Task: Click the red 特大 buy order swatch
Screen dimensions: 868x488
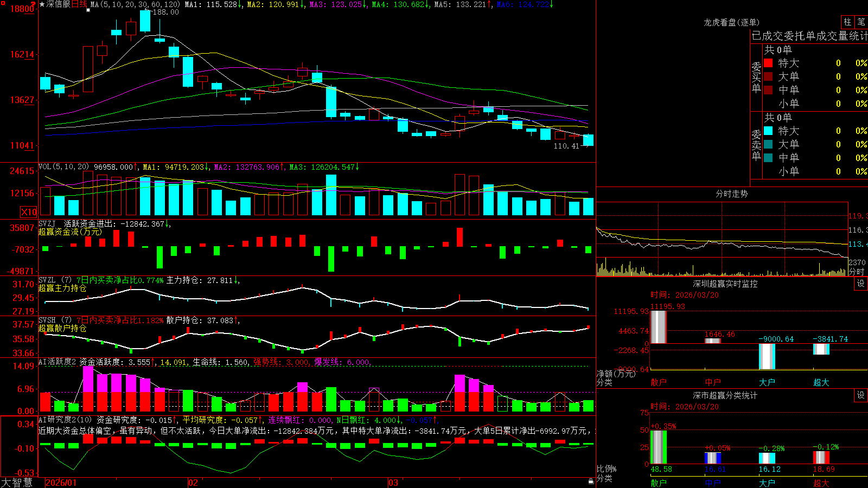Action: (768, 63)
